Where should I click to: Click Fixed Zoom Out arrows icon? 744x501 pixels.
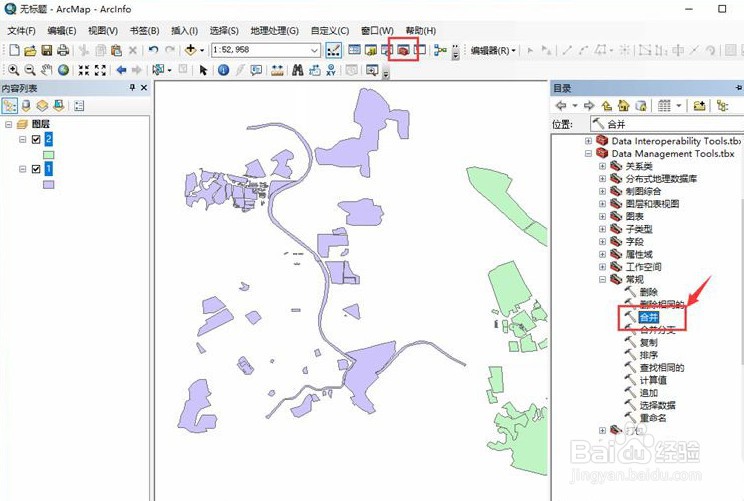point(100,70)
